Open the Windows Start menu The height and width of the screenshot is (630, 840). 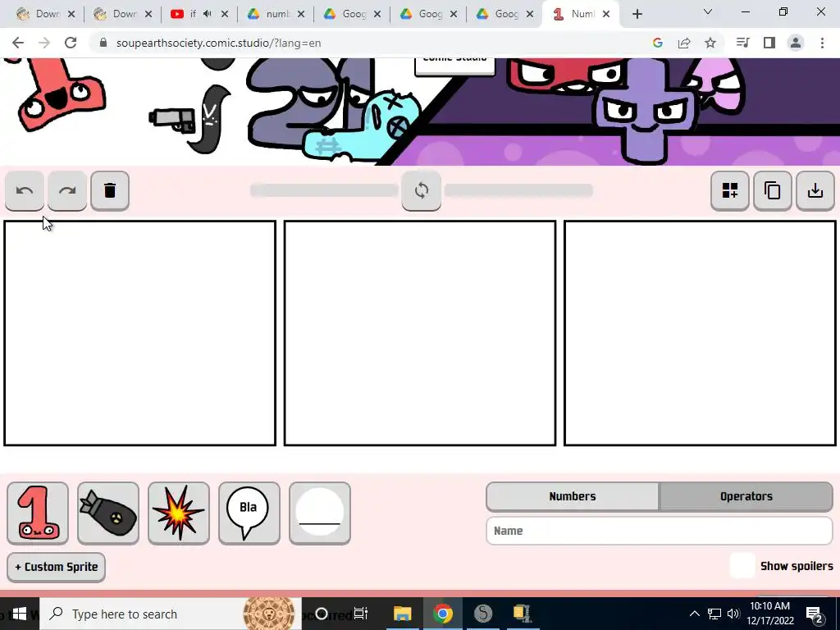coord(20,614)
